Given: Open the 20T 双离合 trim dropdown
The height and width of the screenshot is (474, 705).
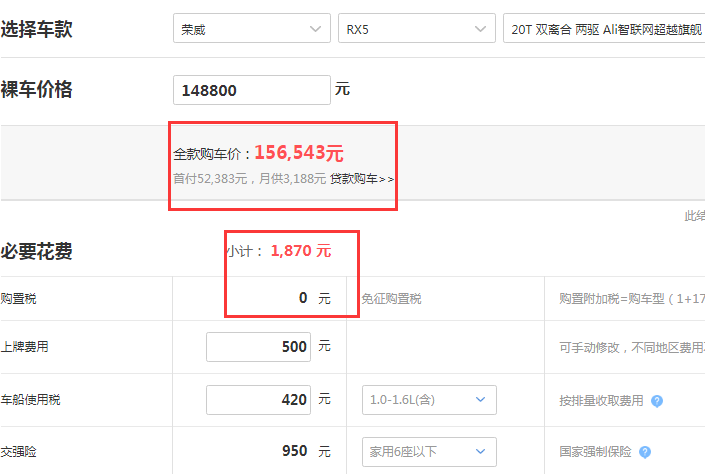Looking at the screenshot, I should click(604, 28).
